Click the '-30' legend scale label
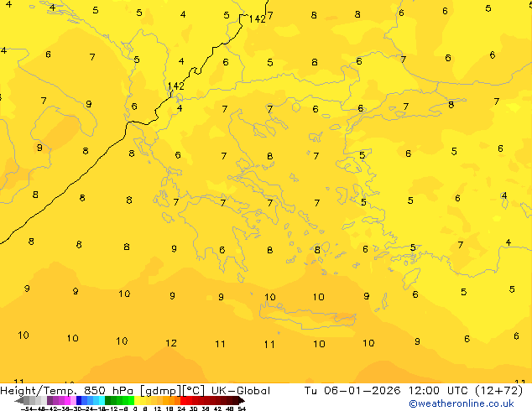This screenshot has height=411, width=532. tap(76, 408)
